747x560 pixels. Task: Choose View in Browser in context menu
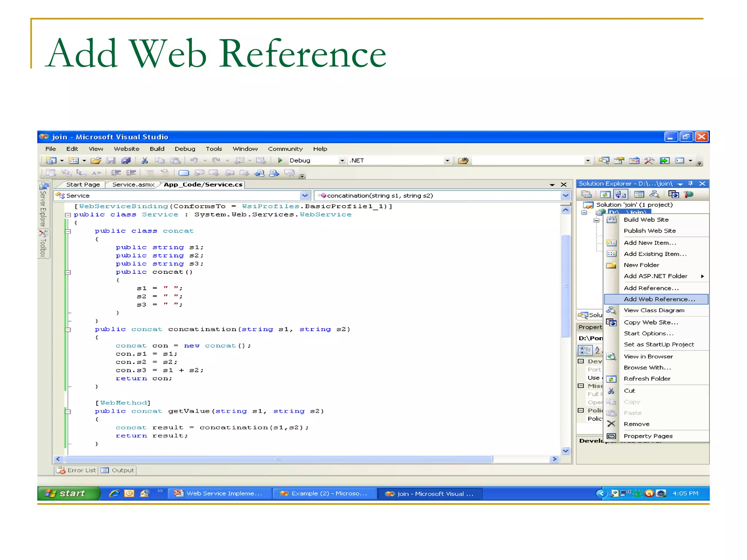[656, 357]
